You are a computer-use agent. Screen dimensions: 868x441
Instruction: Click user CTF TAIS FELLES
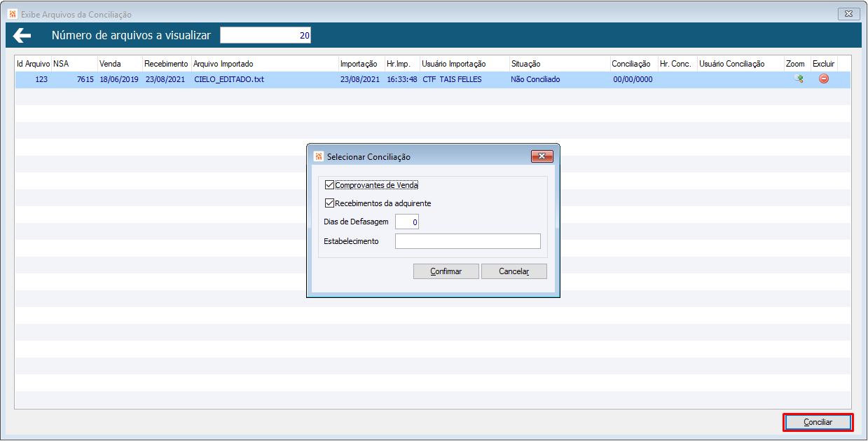(452, 79)
